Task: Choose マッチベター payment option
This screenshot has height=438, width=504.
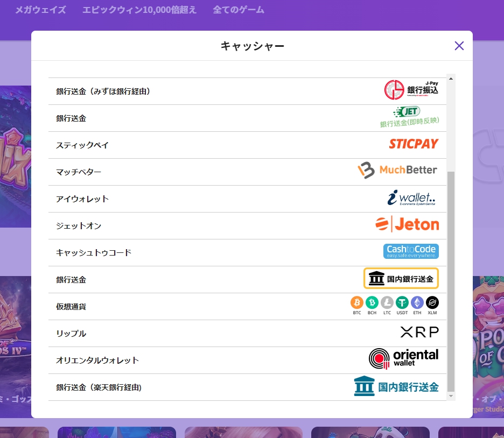Action: (247, 172)
